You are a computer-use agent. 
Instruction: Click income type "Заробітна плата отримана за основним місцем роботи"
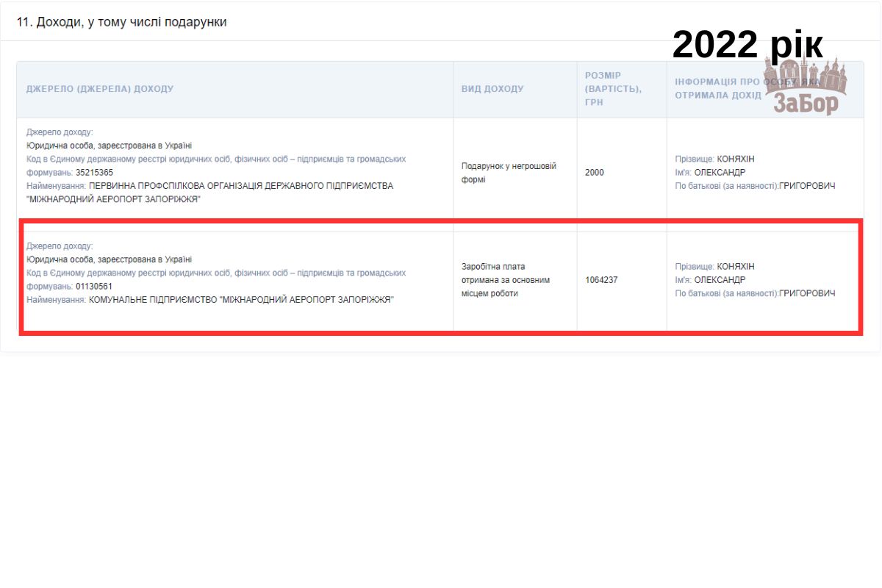coord(506,280)
